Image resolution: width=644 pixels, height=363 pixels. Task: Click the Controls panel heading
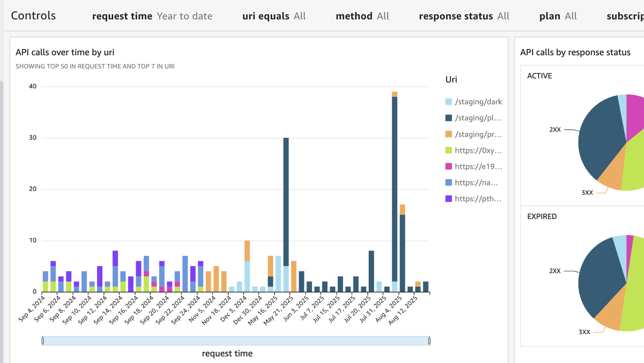pos(33,16)
